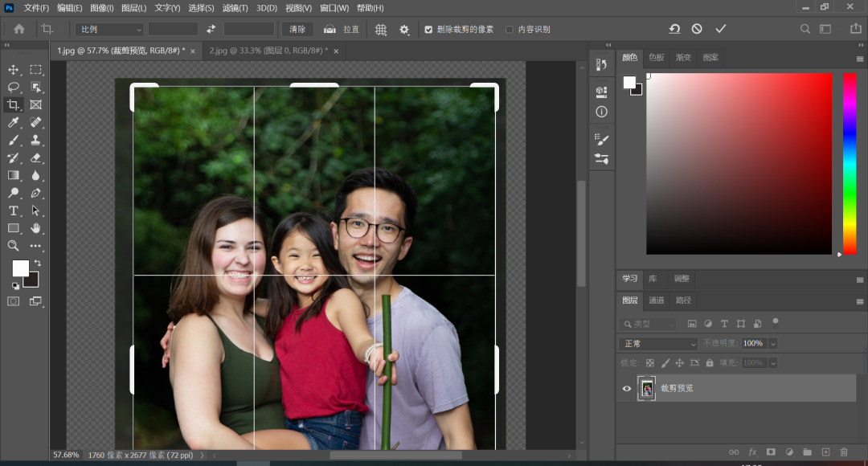
Task: Click the 清除 button
Action: (297, 30)
